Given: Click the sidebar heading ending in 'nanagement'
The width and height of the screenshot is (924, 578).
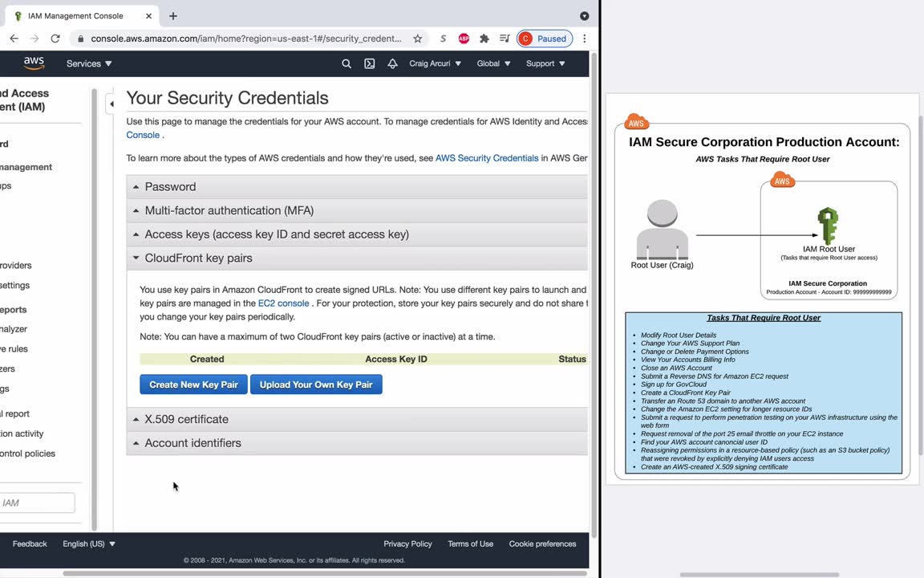Looking at the screenshot, I should point(26,168).
